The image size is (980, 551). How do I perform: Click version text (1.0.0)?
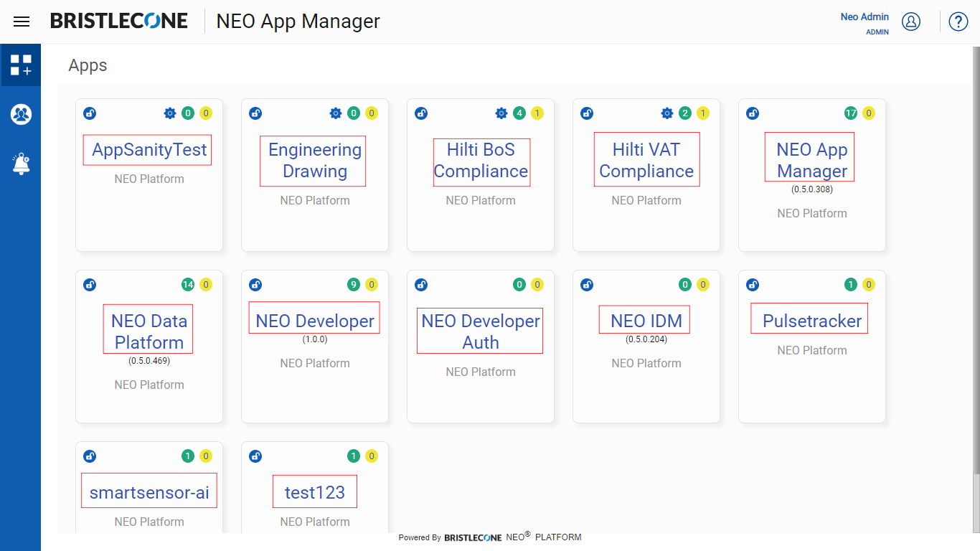[315, 339]
